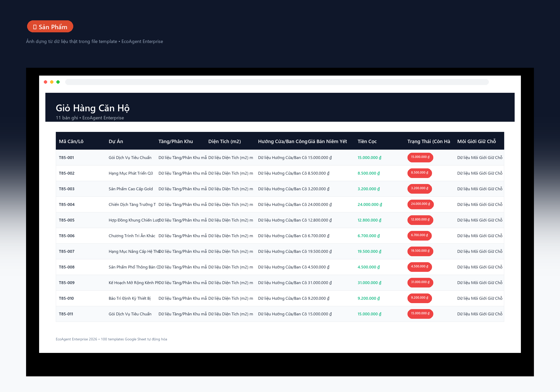Viewport: 560px width, 392px height.
Task: Click the red 4.500.000 ₫ status badge
Action: (x=419, y=267)
